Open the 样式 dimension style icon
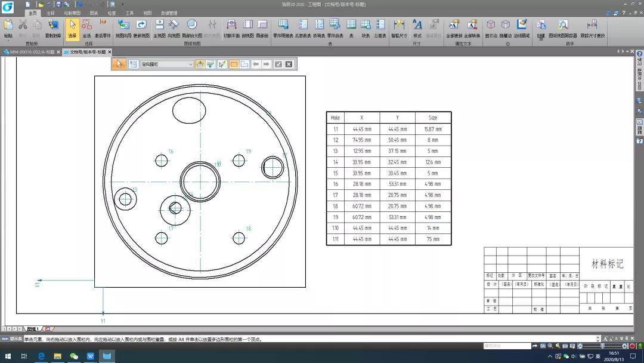Viewport: 644px width, 363px height. tap(417, 29)
